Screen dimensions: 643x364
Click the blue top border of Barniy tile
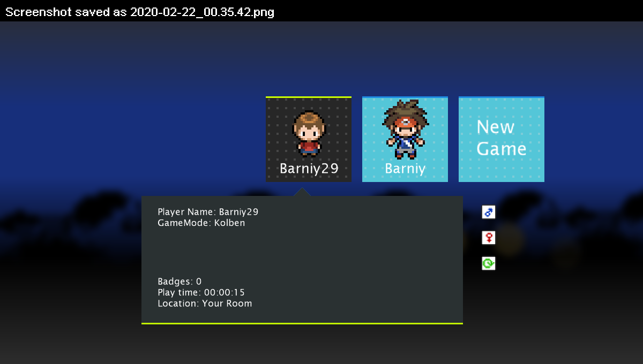[x=405, y=97]
